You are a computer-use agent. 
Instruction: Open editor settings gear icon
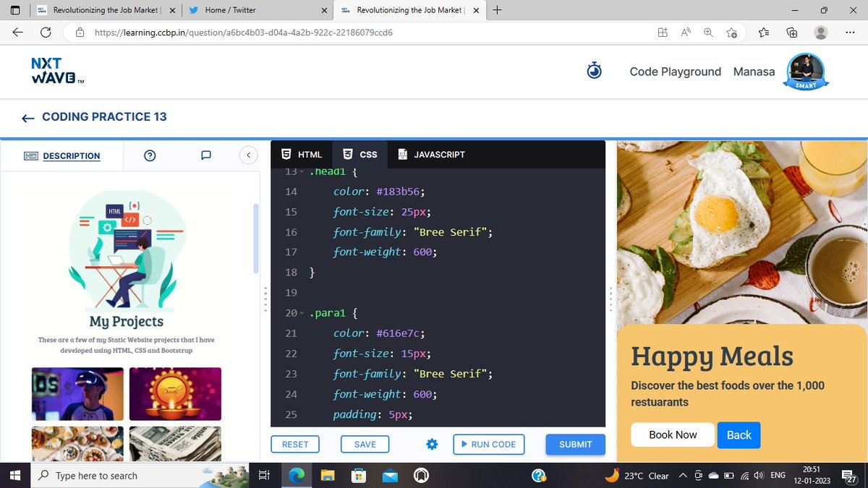click(x=432, y=444)
